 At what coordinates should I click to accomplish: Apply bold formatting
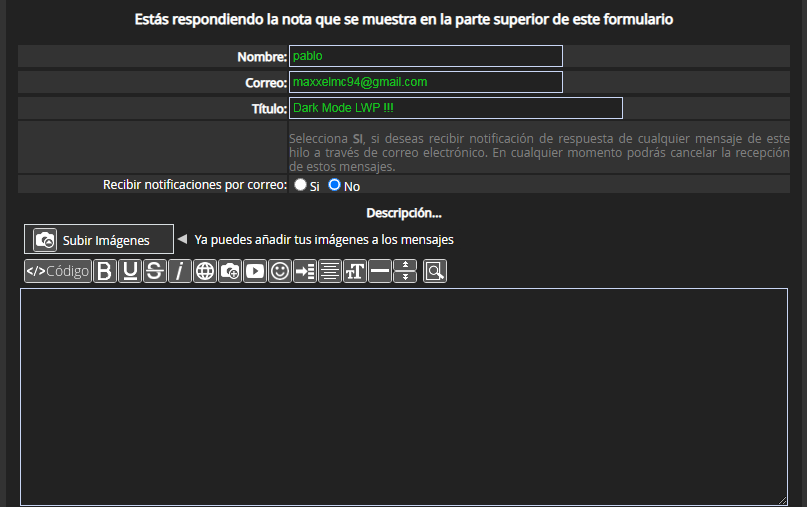(104, 271)
